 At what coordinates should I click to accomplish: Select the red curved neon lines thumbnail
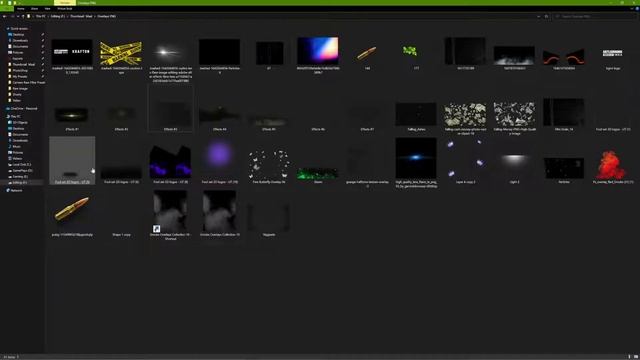pyautogui.click(x=563, y=57)
